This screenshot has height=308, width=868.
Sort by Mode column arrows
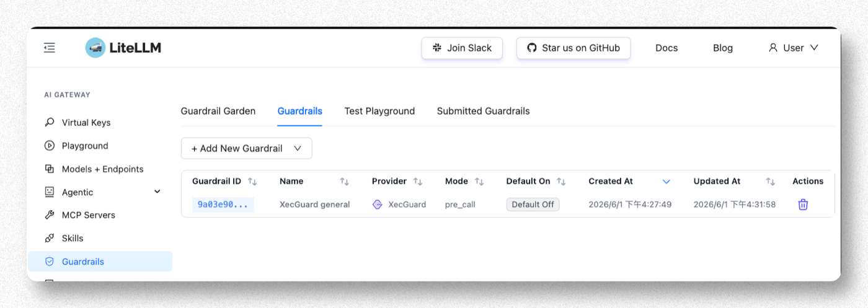(479, 182)
